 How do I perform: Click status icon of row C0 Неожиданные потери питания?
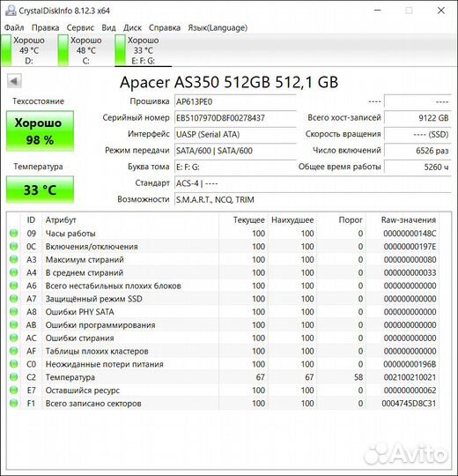13,364
